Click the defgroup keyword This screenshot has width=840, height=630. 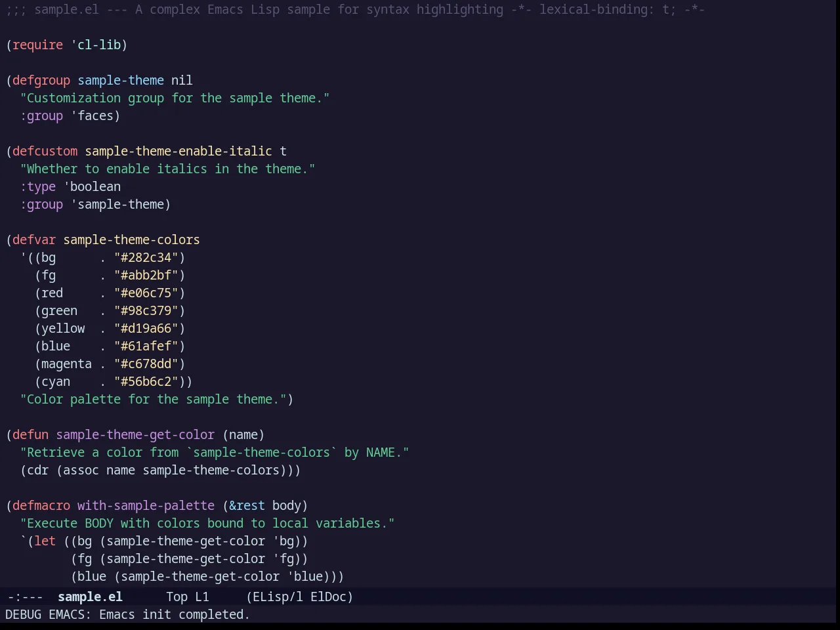point(41,80)
